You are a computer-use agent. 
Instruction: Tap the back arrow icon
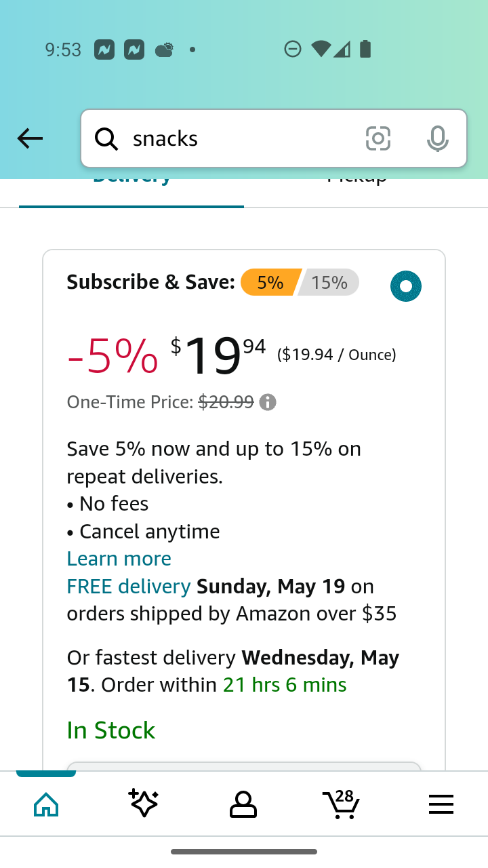30,138
